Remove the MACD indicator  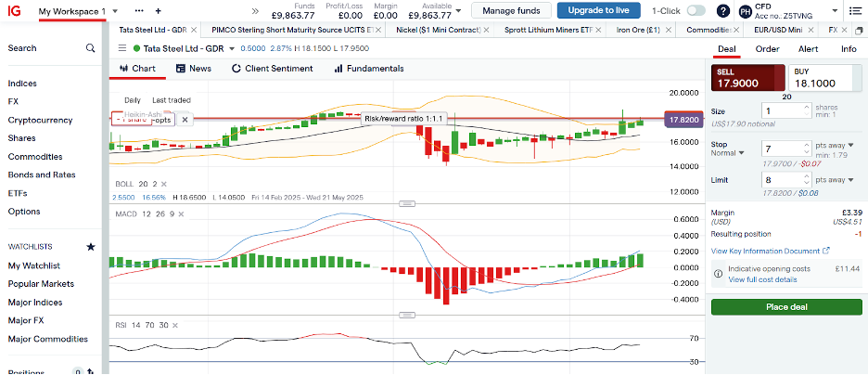coord(180,213)
